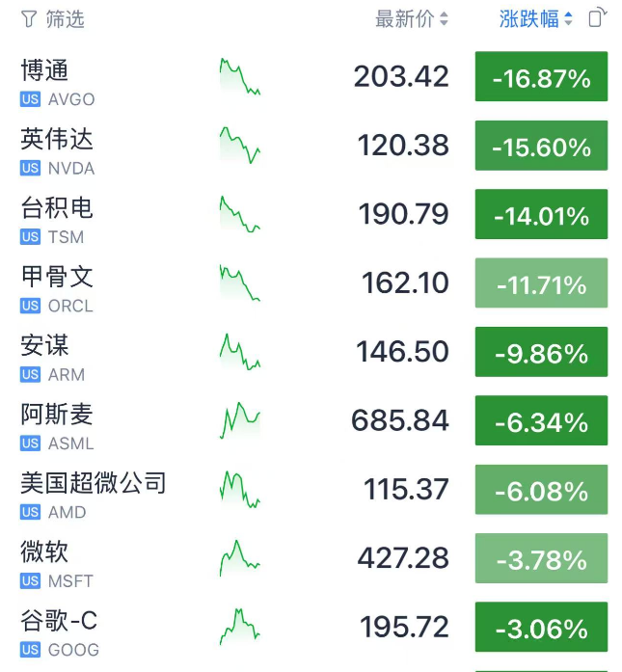
Task: Toggle the -16.87% change badge for 博通
Action: (x=541, y=77)
